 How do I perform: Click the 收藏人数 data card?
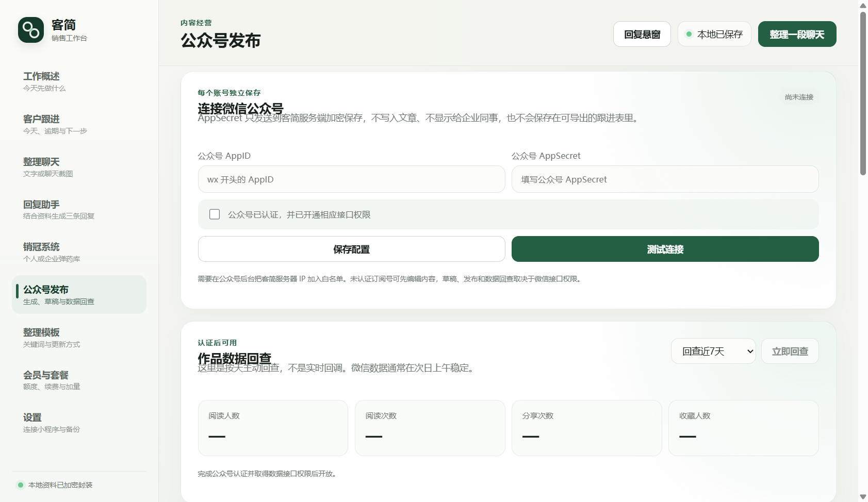coord(744,428)
